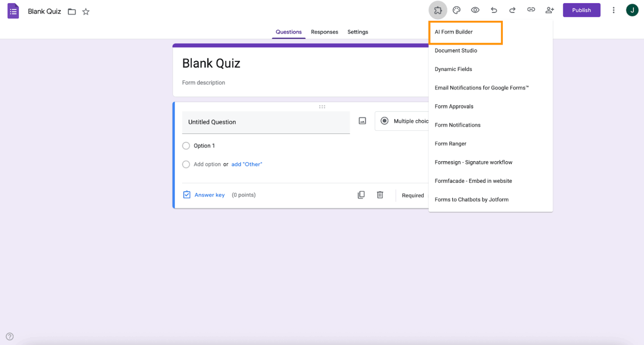
Task: Publish the form
Action: [x=582, y=10]
